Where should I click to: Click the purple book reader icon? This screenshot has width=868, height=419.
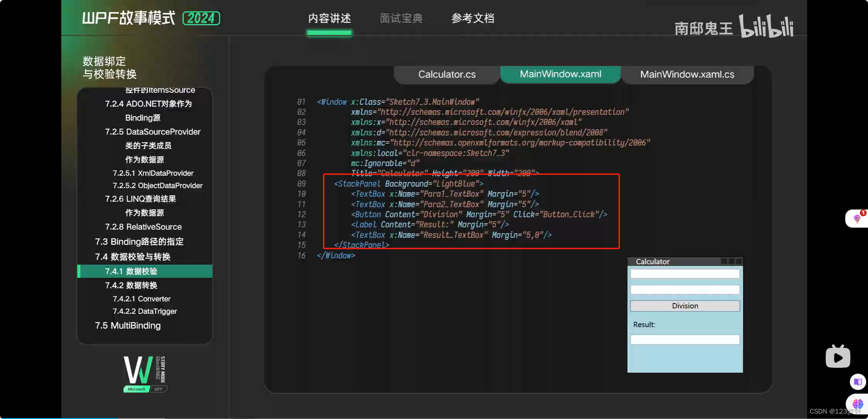(858, 382)
